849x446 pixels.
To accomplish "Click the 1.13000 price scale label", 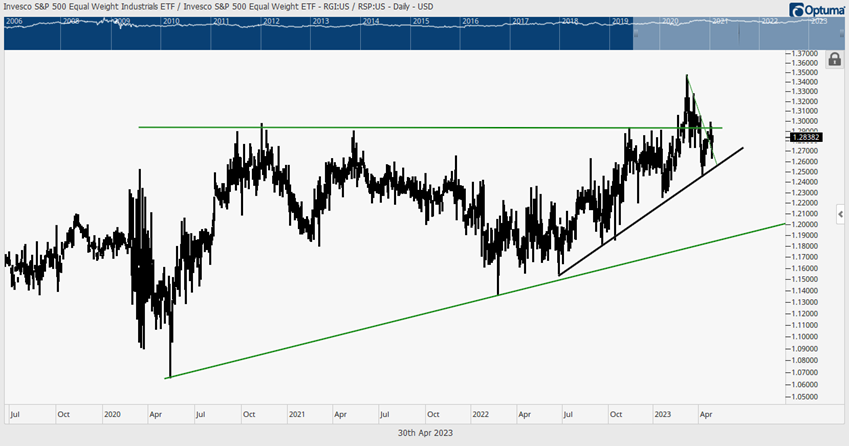I will [805, 302].
